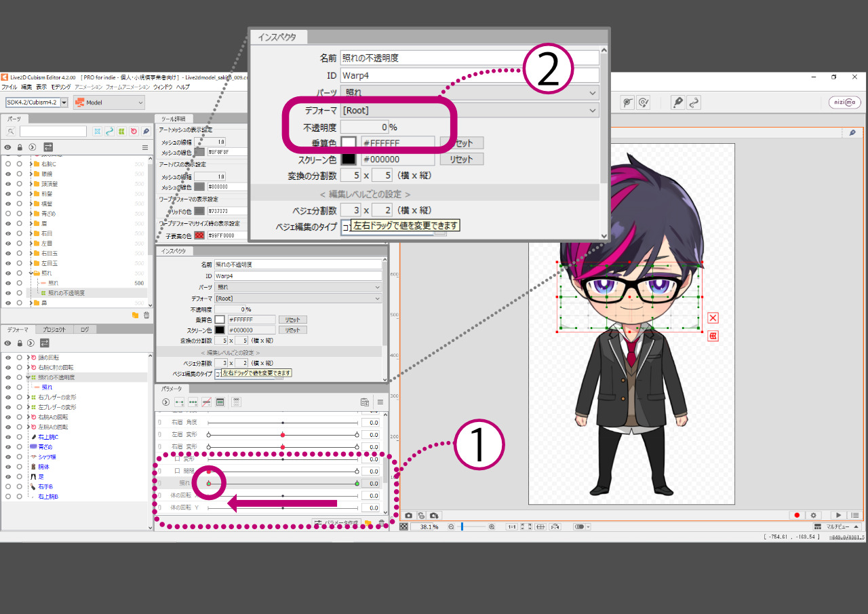Toggle lock circle of 右腕Aの回転 row

click(20, 417)
